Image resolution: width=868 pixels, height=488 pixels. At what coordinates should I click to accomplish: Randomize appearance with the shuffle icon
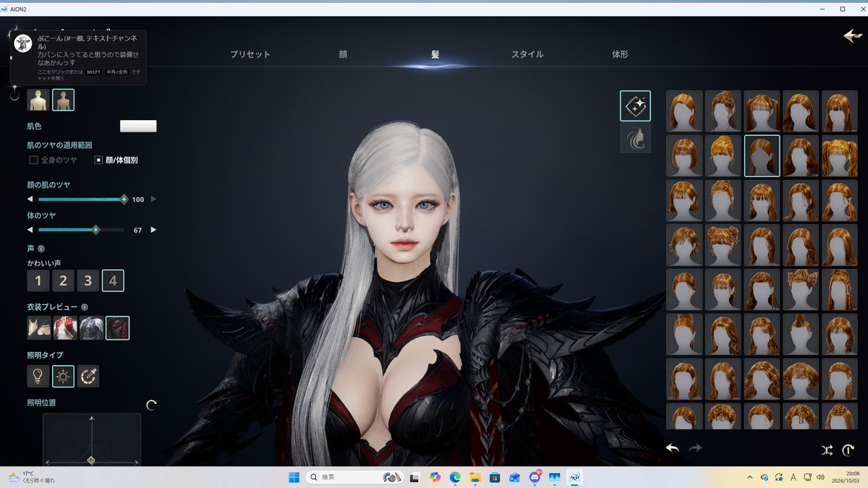[827, 450]
